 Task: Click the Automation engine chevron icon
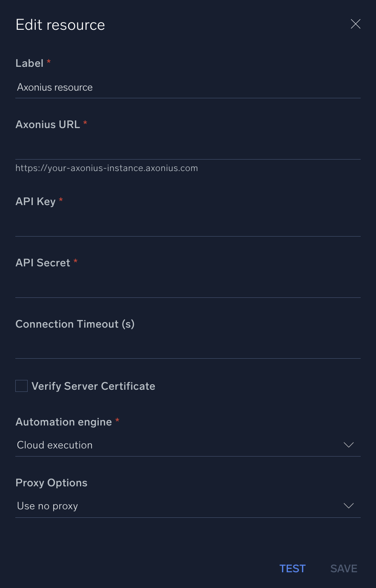[x=349, y=445]
